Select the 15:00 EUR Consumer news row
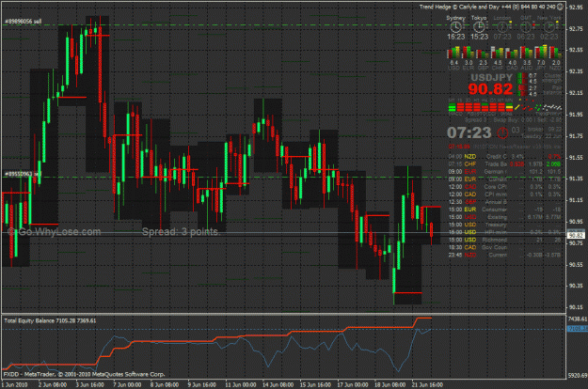This screenshot has width=588, height=389. (x=505, y=210)
